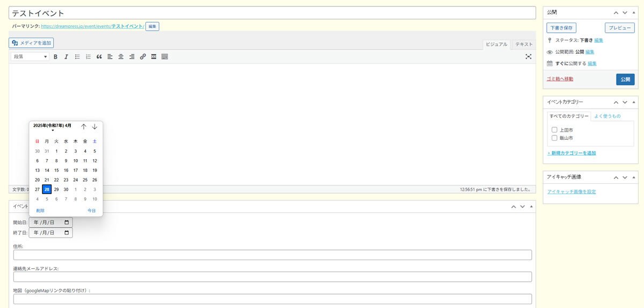The width and height of the screenshot is (644, 308).
Task: Click 削除 in the date picker
Action: 40,211
